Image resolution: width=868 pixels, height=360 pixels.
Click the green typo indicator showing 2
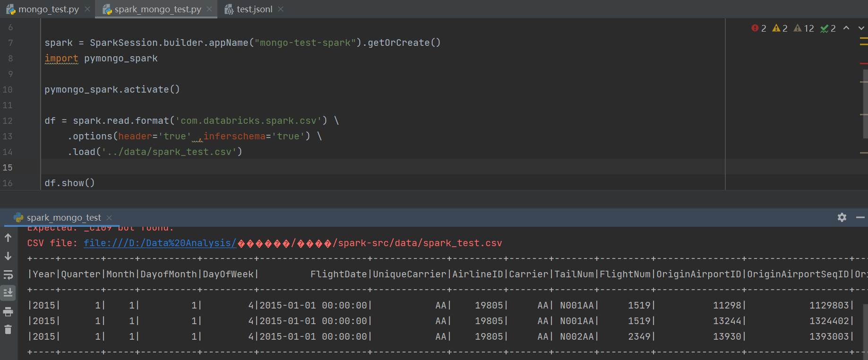pos(828,28)
